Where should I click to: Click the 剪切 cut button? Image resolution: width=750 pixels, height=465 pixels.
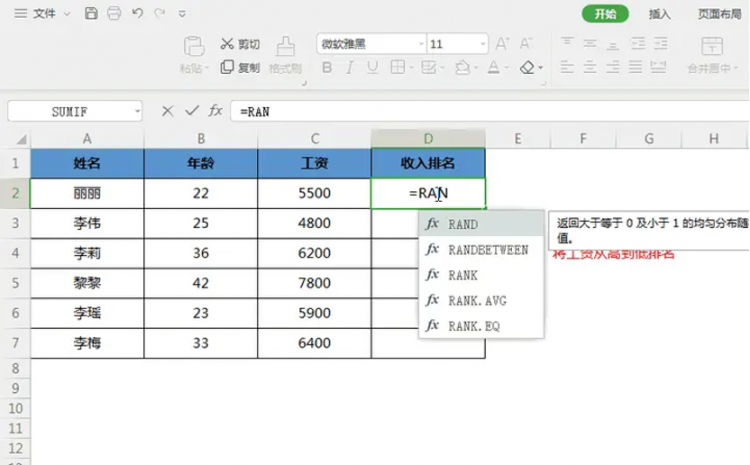tap(240, 44)
